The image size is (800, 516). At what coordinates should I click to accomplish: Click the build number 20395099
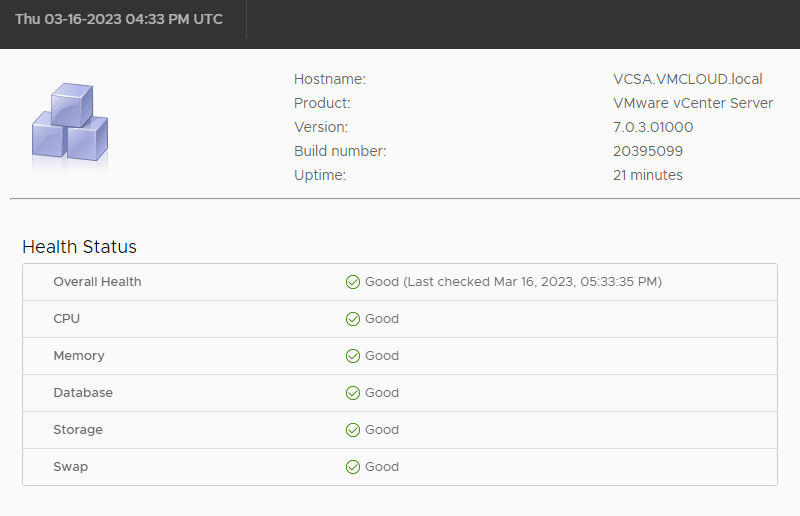click(648, 151)
